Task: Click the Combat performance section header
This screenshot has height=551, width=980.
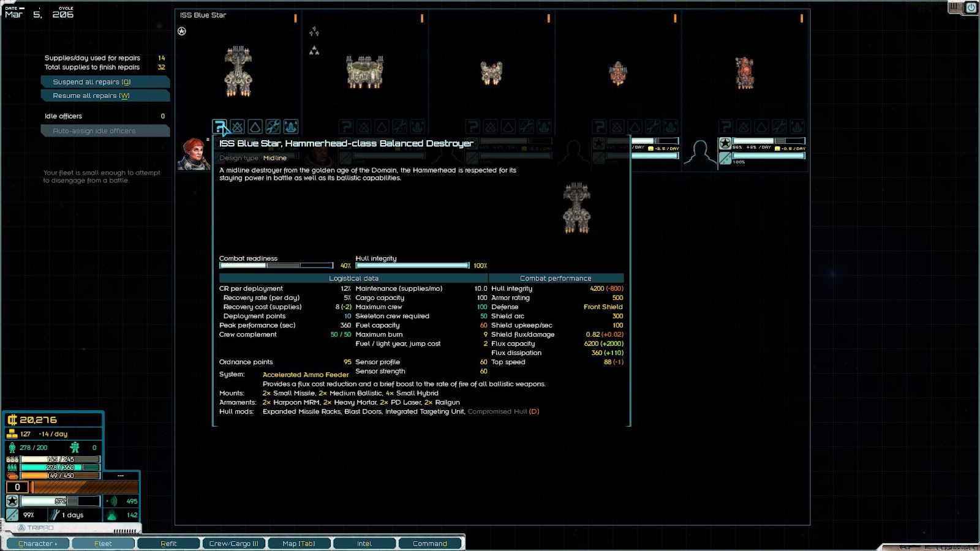Action: pos(556,278)
